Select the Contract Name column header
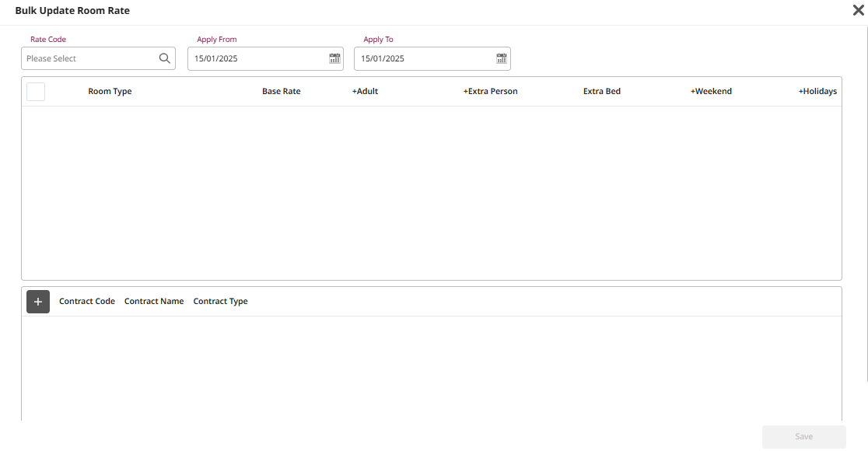This screenshot has height=451, width=868. (154, 302)
